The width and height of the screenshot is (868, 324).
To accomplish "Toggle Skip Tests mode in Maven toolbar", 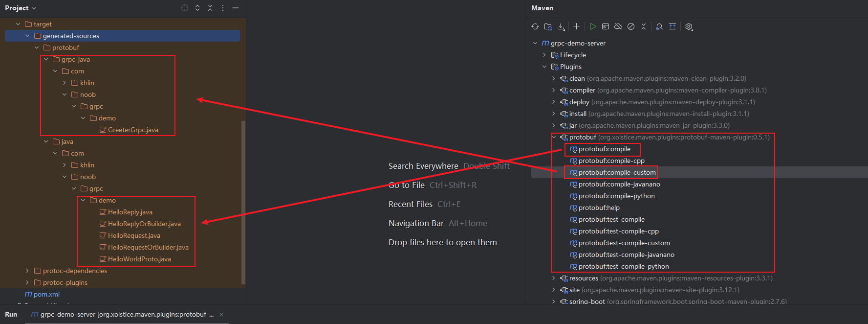I will pyautogui.click(x=631, y=27).
